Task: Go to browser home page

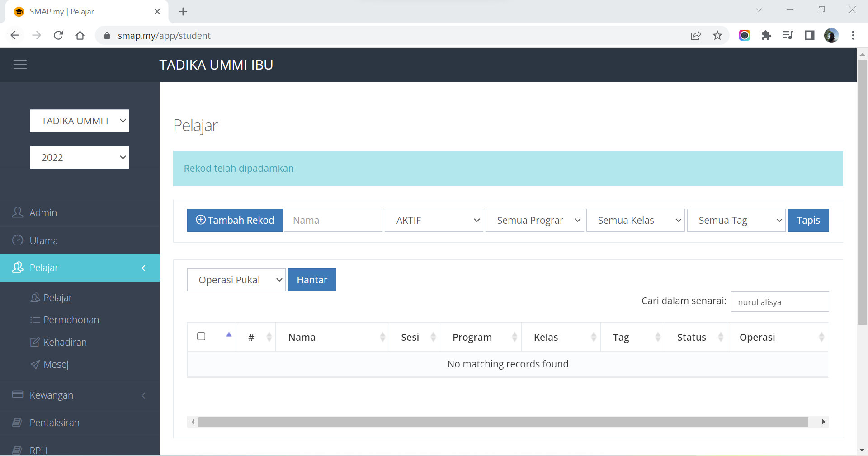Action: 80,36
